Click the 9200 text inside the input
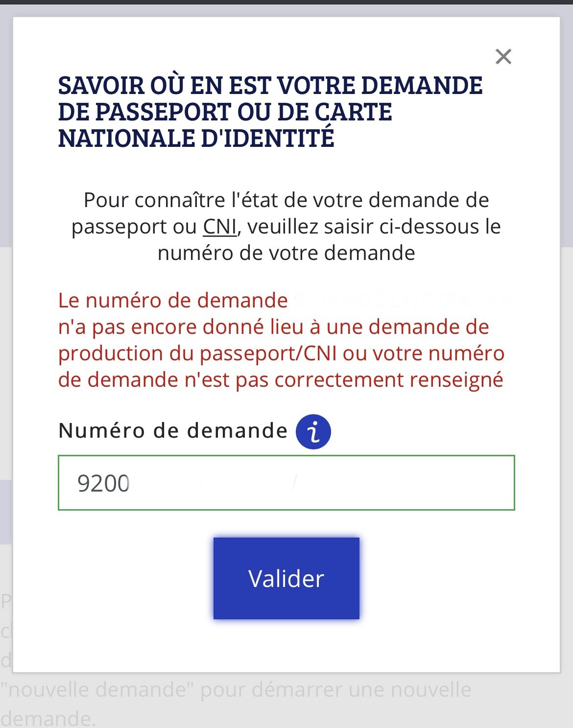Viewport: 573px width, 728px height. click(103, 483)
